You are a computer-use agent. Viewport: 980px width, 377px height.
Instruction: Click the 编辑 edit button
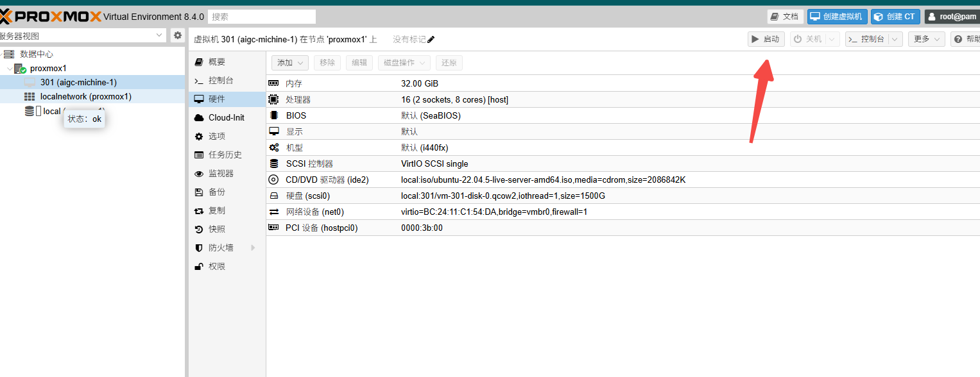(x=359, y=62)
